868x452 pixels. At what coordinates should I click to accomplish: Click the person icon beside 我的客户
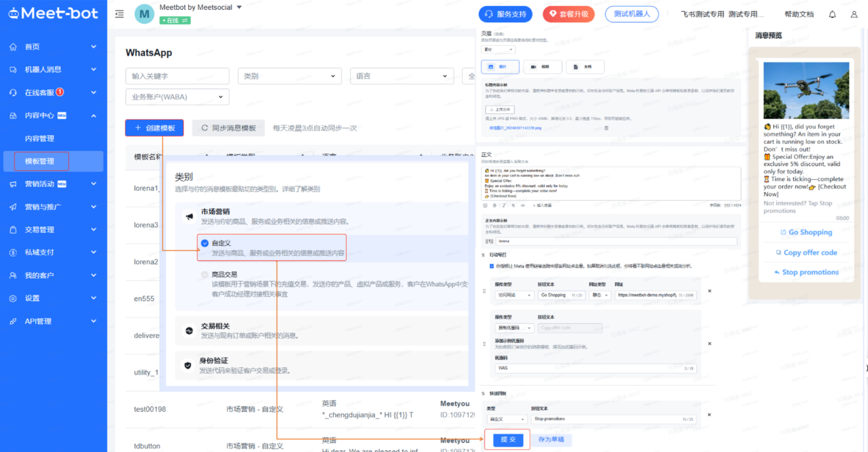pyautogui.click(x=13, y=276)
